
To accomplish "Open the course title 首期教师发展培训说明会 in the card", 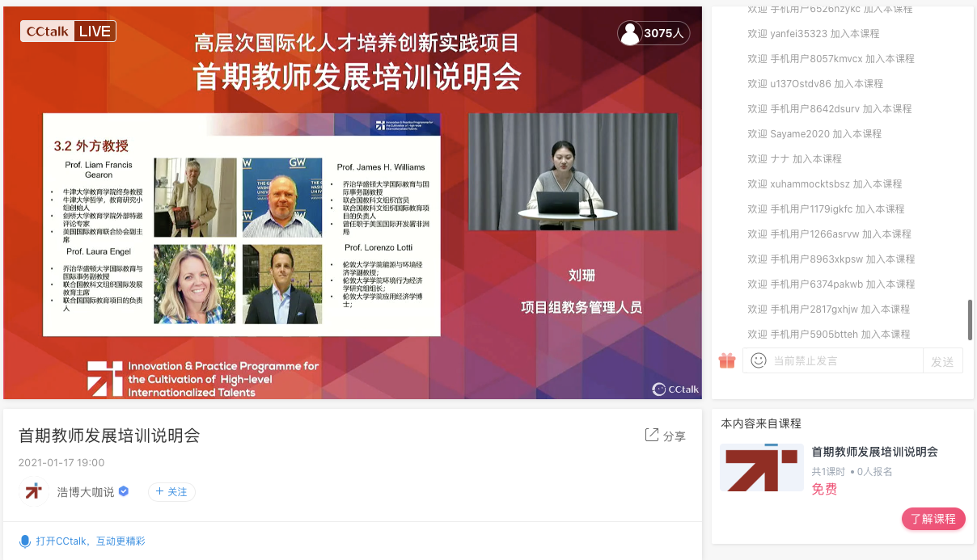I will point(873,453).
